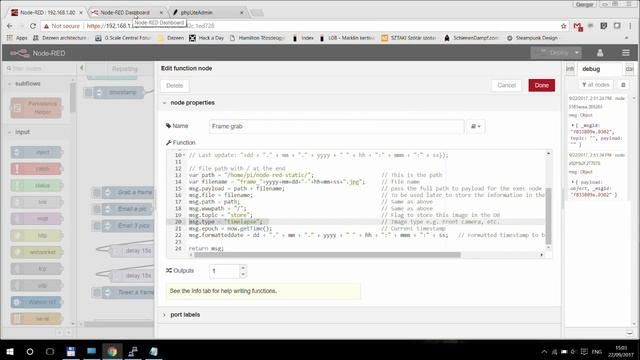Click the timestamp inject node button
Viewport: 640px width, 360px height.
[x=88, y=93]
